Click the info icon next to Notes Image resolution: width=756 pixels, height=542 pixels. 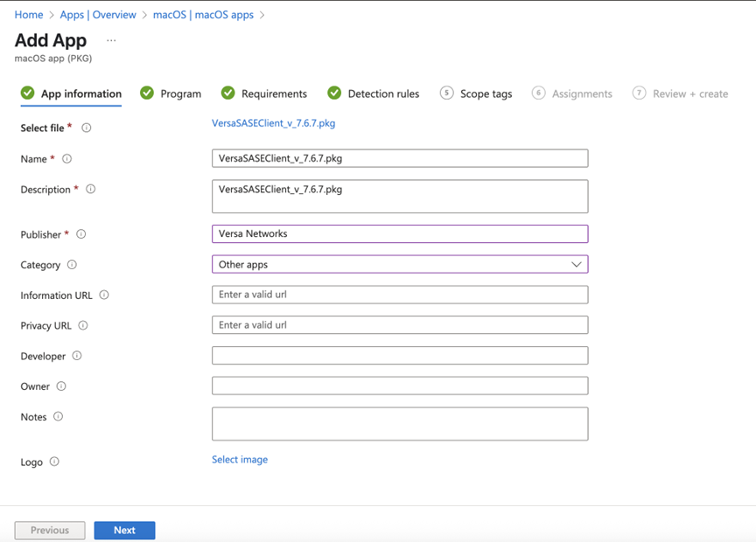[59, 416]
